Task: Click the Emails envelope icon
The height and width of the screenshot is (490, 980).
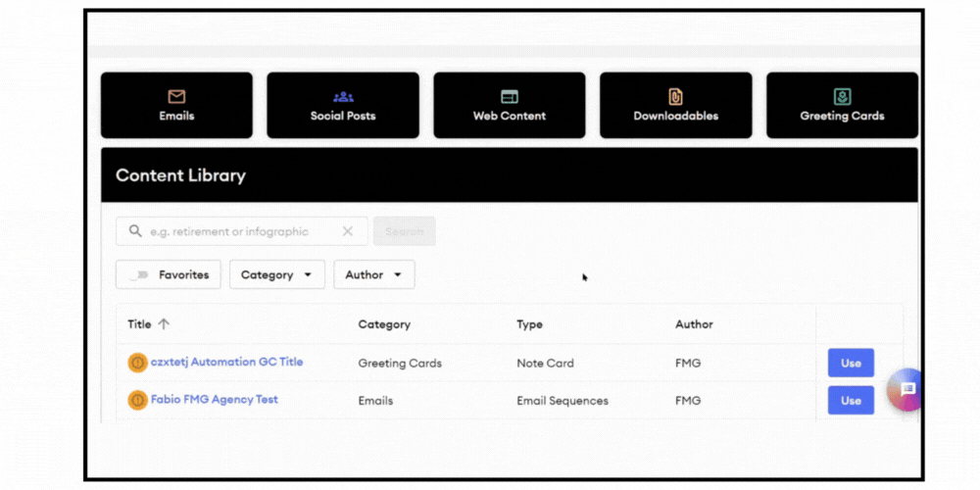Action: (x=176, y=96)
